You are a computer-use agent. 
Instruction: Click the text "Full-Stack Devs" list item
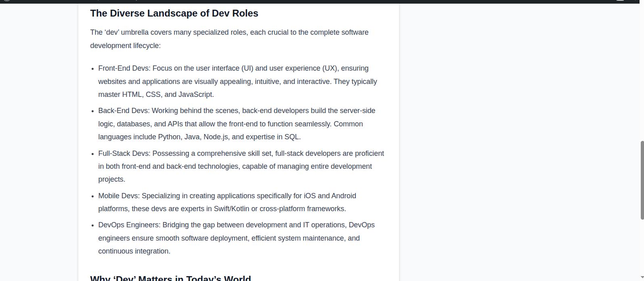click(123, 153)
